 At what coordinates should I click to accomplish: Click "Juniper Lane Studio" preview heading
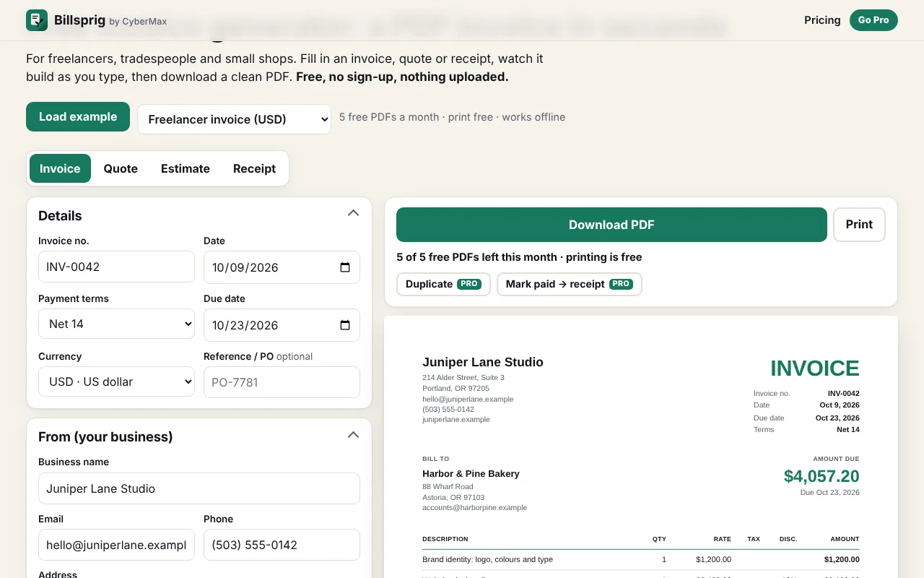483,362
